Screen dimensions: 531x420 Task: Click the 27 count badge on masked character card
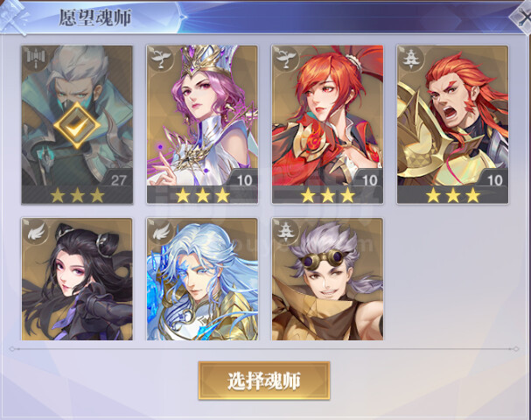coord(118,180)
